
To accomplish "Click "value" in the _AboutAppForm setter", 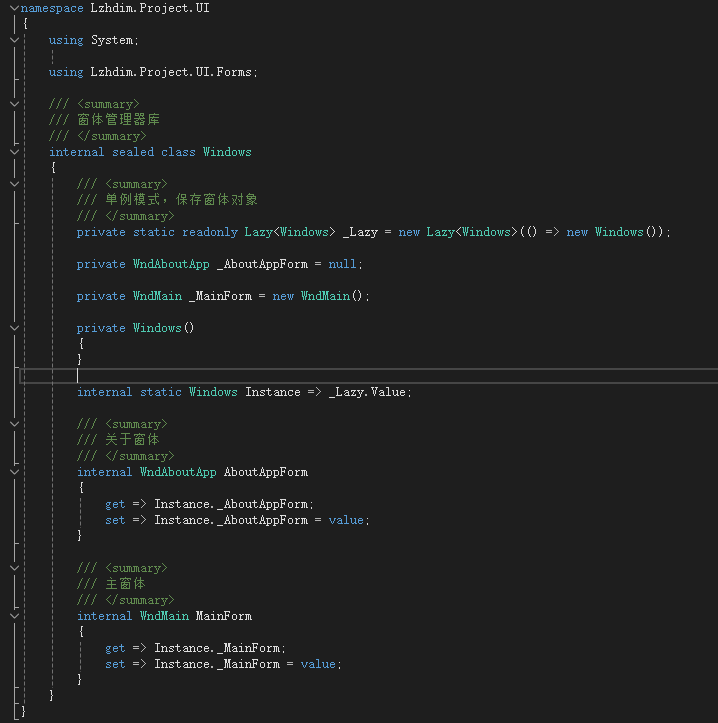I will click(346, 520).
